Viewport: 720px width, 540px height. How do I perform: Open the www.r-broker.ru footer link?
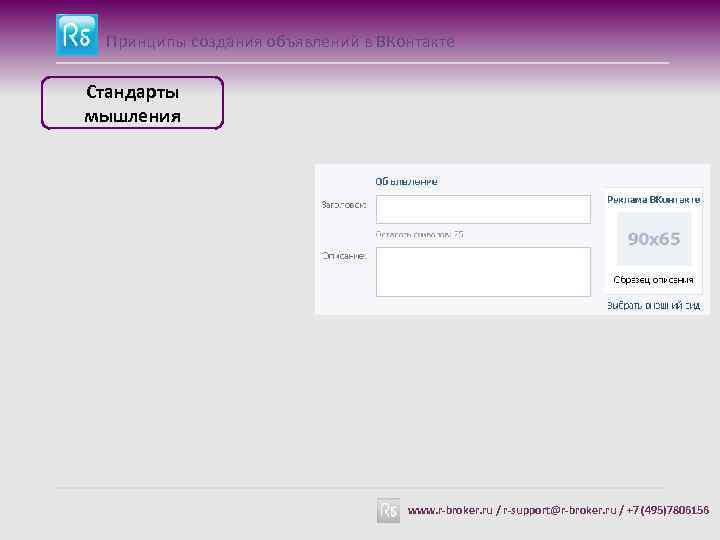450,510
